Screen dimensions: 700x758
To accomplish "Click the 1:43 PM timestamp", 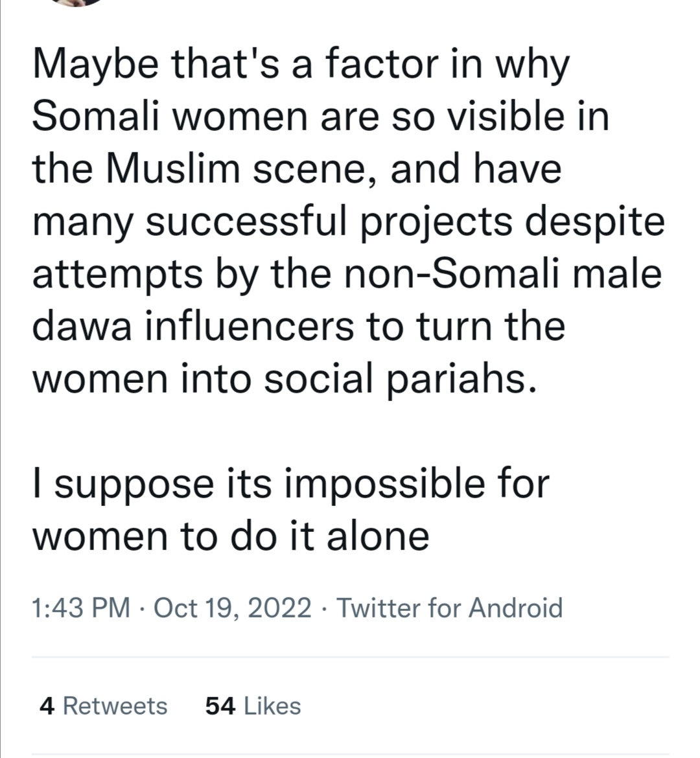I will point(81,608).
